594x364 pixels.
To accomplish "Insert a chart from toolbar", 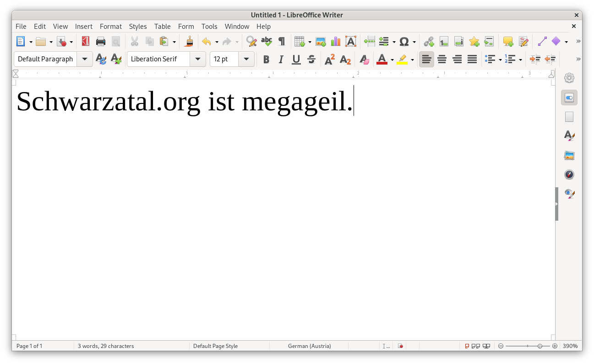I will pyautogui.click(x=336, y=42).
